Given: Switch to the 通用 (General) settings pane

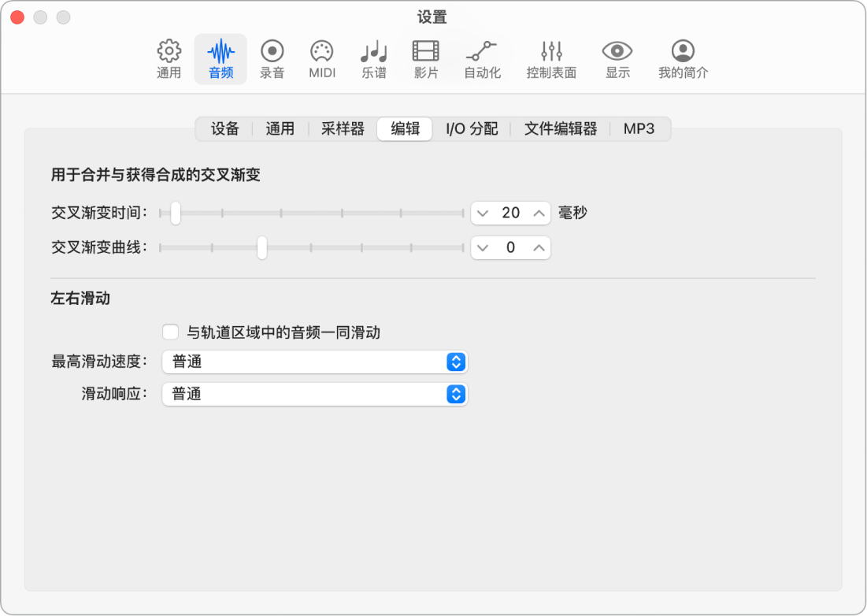Looking at the screenshot, I should pyautogui.click(x=168, y=58).
